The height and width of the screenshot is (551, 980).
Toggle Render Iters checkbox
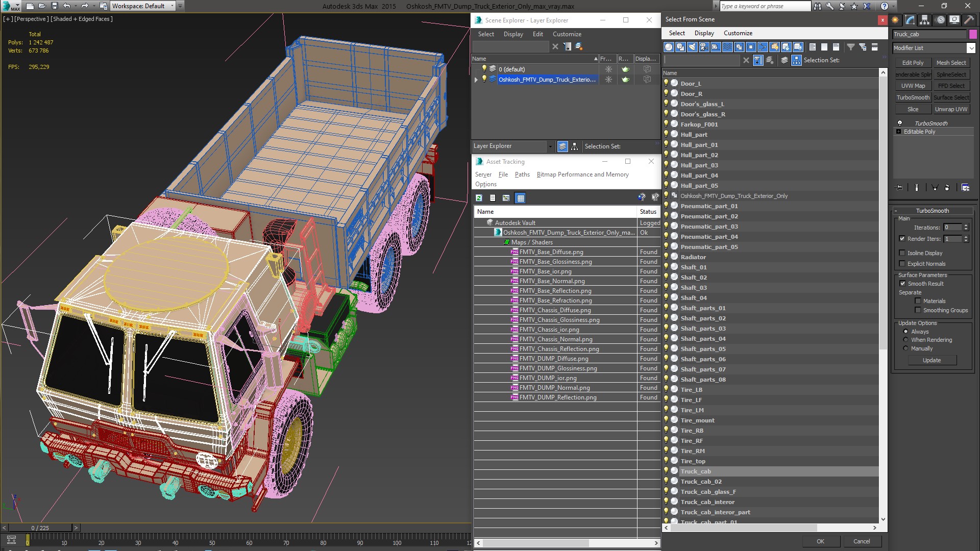pos(902,239)
